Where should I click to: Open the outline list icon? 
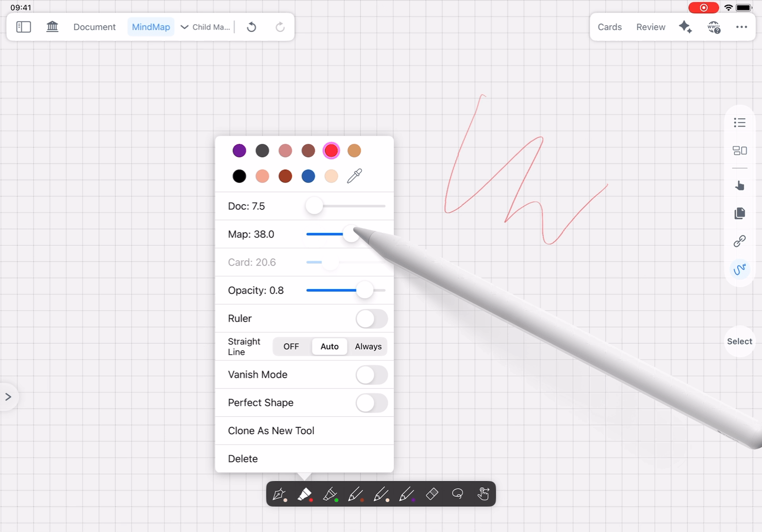click(739, 123)
